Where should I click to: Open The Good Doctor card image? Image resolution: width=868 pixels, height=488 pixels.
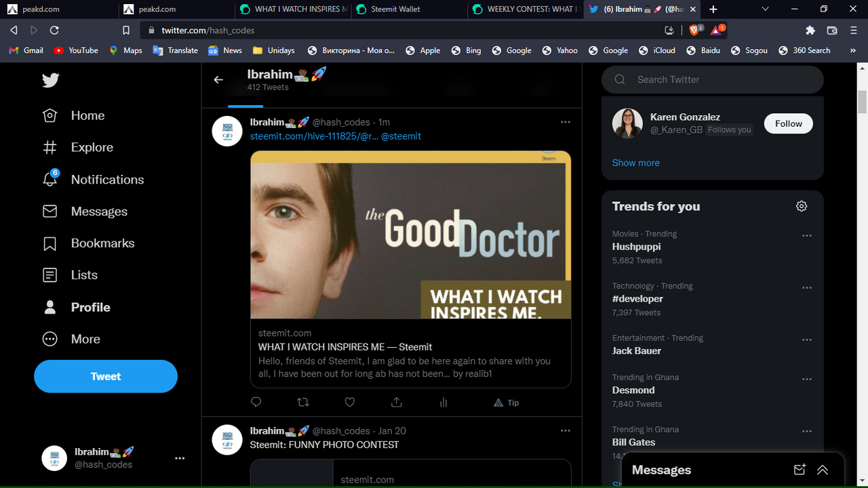410,235
